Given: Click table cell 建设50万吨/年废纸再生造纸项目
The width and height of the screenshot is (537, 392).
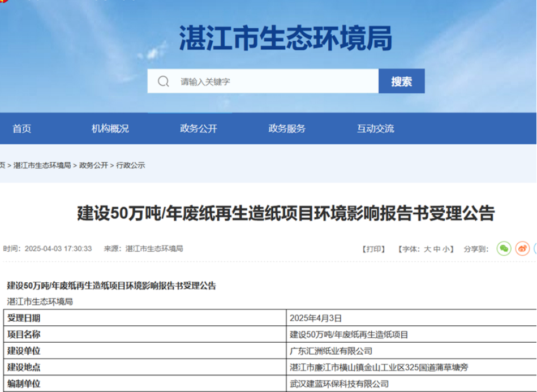Looking at the screenshot, I should pos(411,334).
